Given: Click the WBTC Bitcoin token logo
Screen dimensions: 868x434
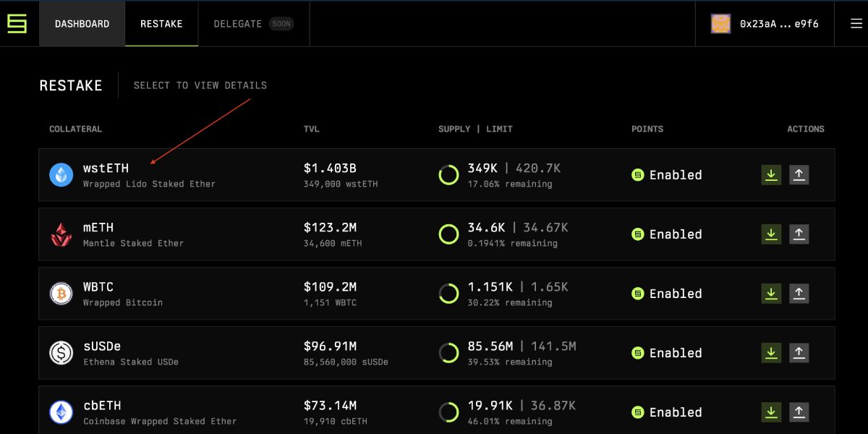Looking at the screenshot, I should (61, 293).
